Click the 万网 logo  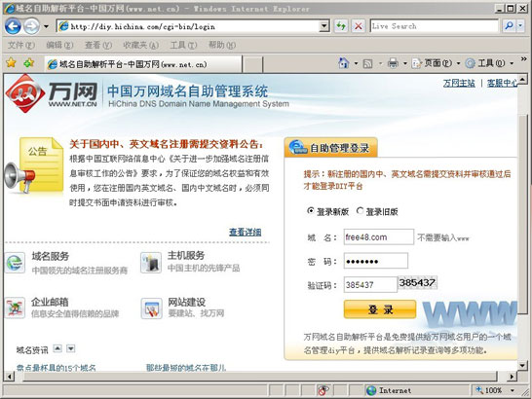coord(52,93)
